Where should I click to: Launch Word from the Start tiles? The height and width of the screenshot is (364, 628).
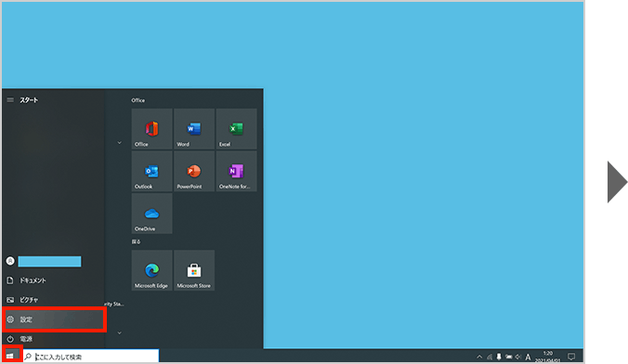(x=194, y=129)
